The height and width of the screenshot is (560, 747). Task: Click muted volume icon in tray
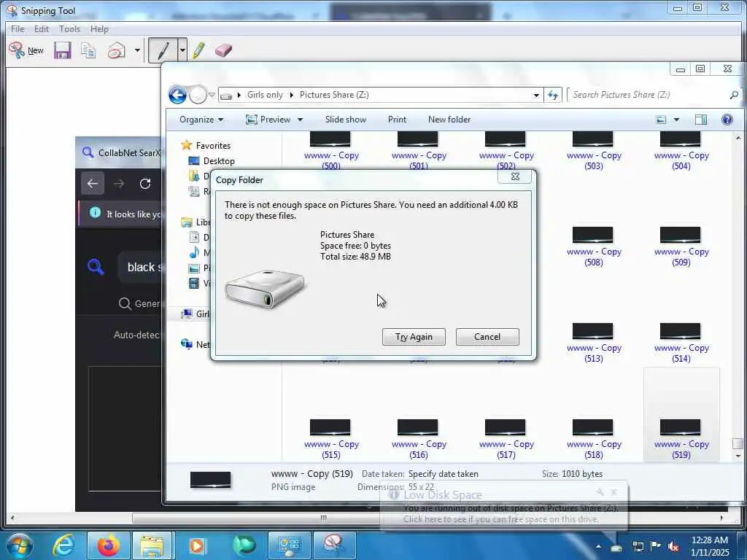pos(673,547)
